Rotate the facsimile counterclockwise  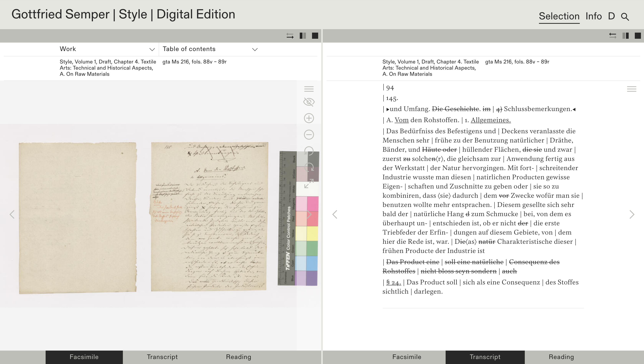click(309, 151)
